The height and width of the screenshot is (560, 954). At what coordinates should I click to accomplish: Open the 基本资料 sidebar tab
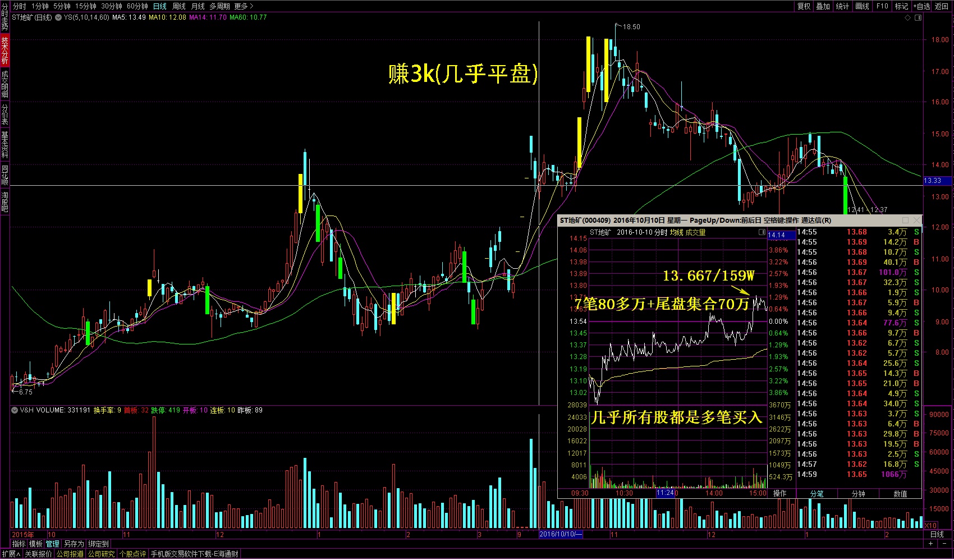click(x=4, y=145)
